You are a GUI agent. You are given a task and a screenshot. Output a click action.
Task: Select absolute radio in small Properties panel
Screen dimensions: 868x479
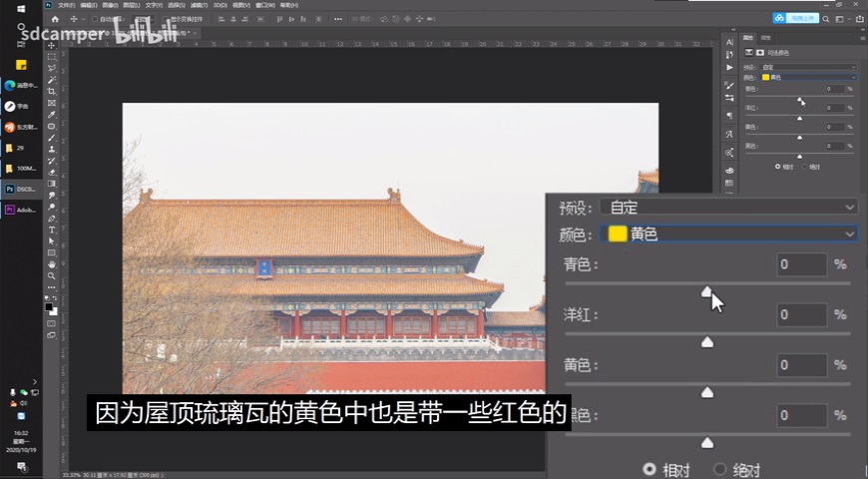804,166
